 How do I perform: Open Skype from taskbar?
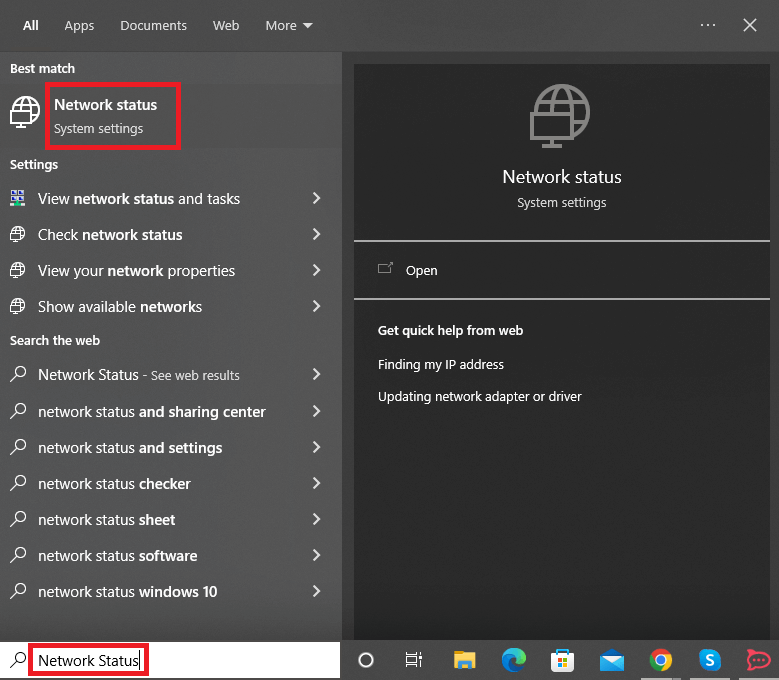click(x=709, y=660)
